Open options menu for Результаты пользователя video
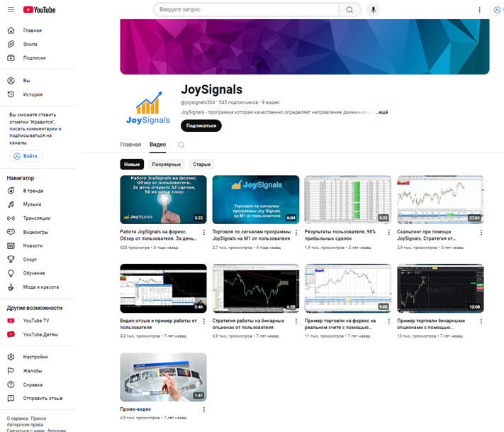 coord(388,232)
